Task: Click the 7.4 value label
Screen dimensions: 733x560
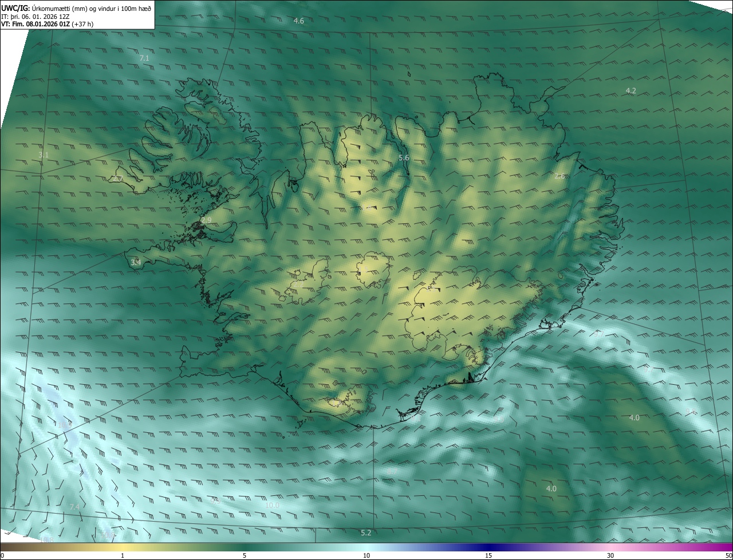Action: pyautogui.click(x=74, y=507)
